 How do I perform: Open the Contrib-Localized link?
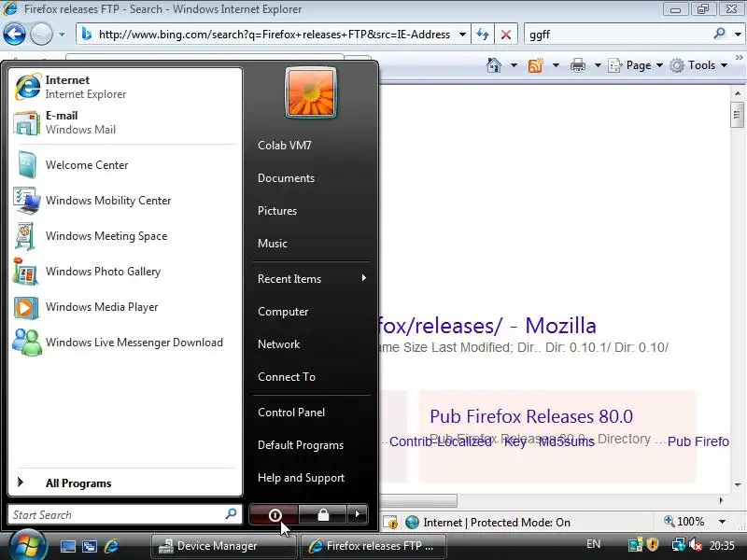(x=441, y=441)
